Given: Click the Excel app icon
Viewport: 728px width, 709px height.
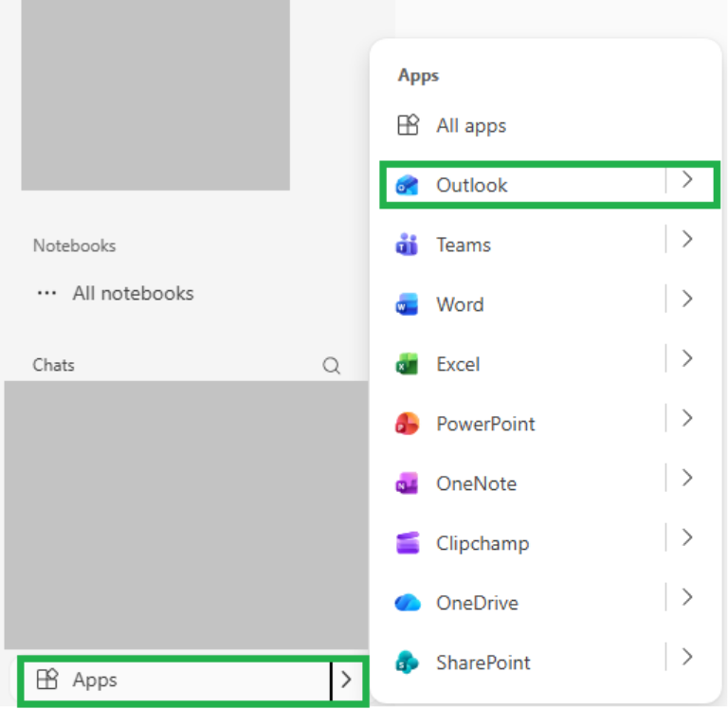Looking at the screenshot, I should (x=408, y=364).
